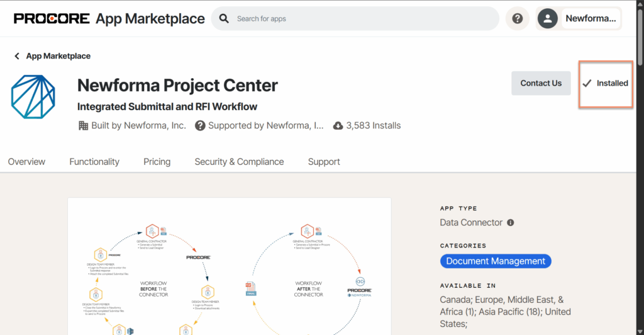Viewport: 644px width, 335px height.
Task: Open the Newforma account dropdown
Action: click(590, 19)
